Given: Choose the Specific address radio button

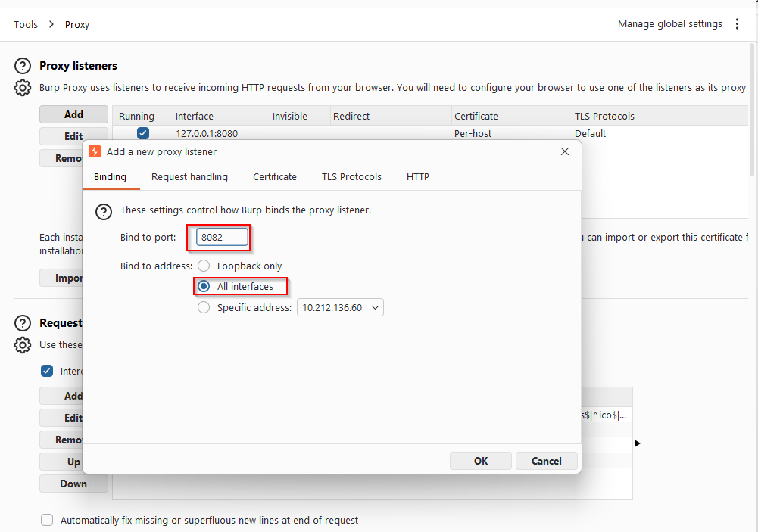Looking at the screenshot, I should pos(204,307).
